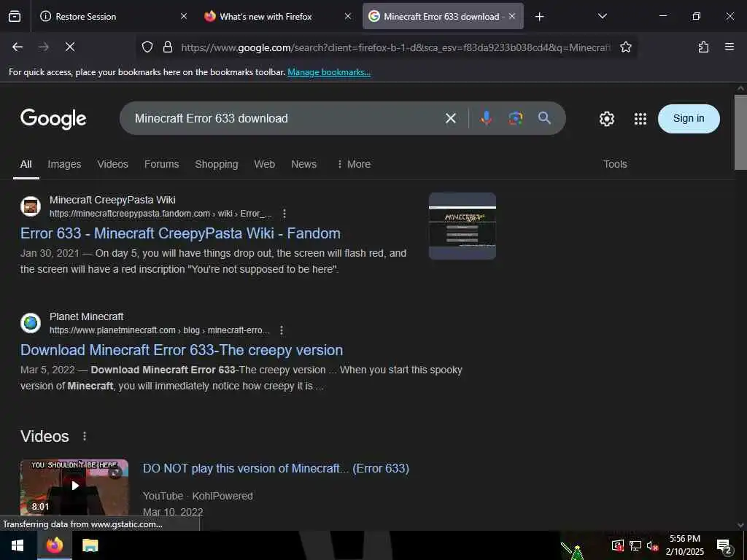View site security padlock info
Viewport: 747px width, 560px height.
point(168,47)
